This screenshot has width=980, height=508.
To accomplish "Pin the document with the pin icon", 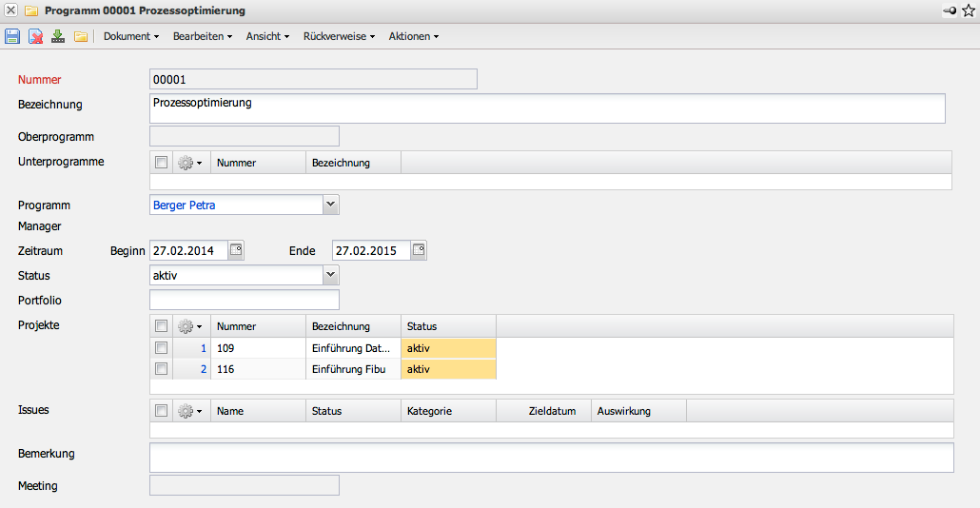I will 950,10.
